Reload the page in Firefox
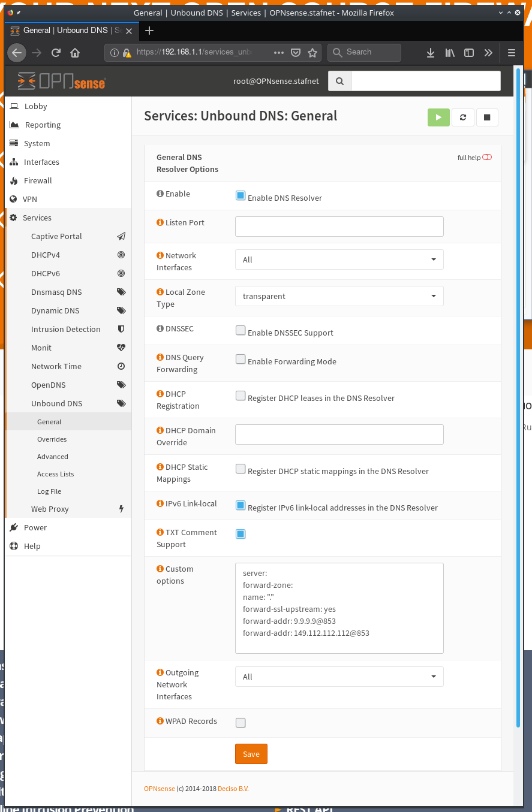532x812 pixels. coord(56,53)
